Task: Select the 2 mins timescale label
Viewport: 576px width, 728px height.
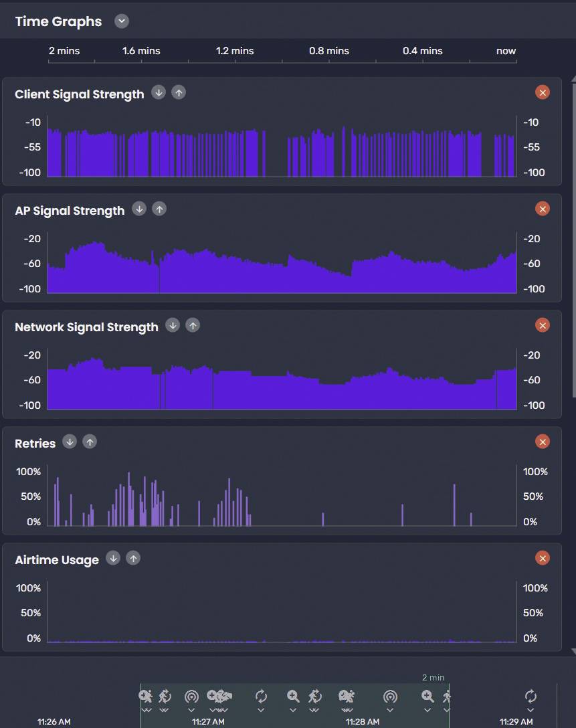Action: pyautogui.click(x=64, y=51)
